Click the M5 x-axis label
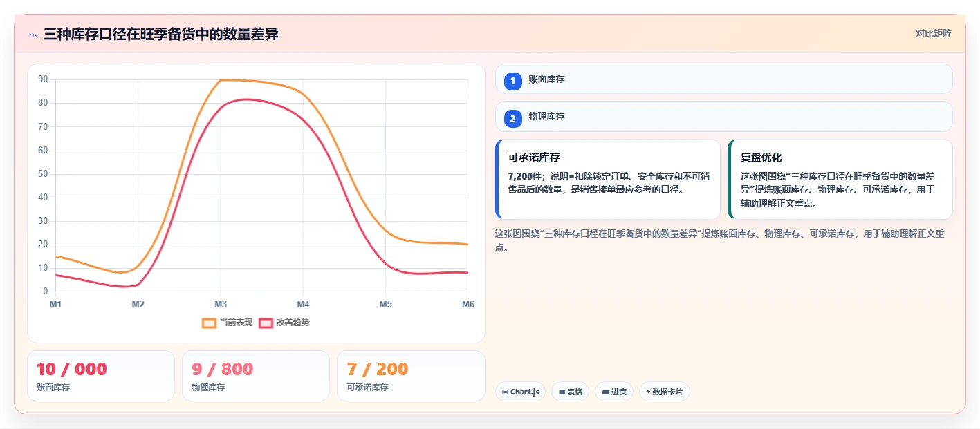This screenshot has height=429, width=980. coord(385,305)
